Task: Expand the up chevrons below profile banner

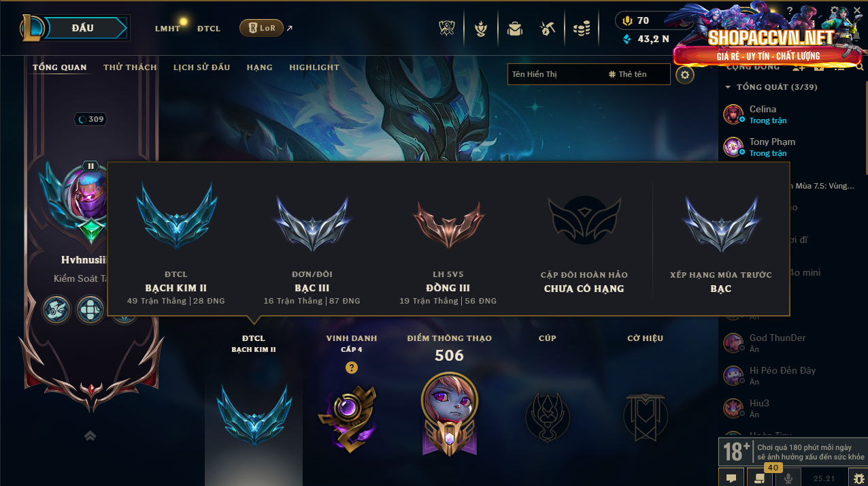Action: pyautogui.click(x=90, y=436)
